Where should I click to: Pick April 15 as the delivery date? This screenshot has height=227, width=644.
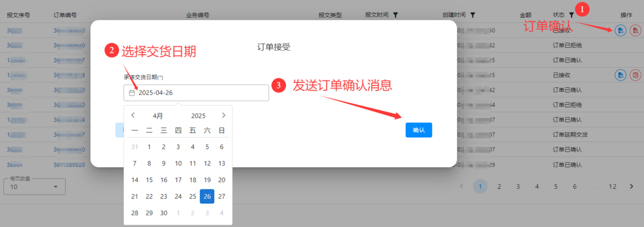tap(149, 180)
